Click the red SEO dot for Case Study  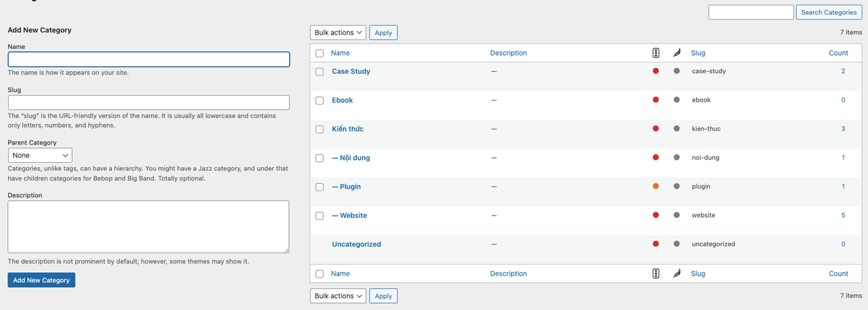tap(656, 71)
